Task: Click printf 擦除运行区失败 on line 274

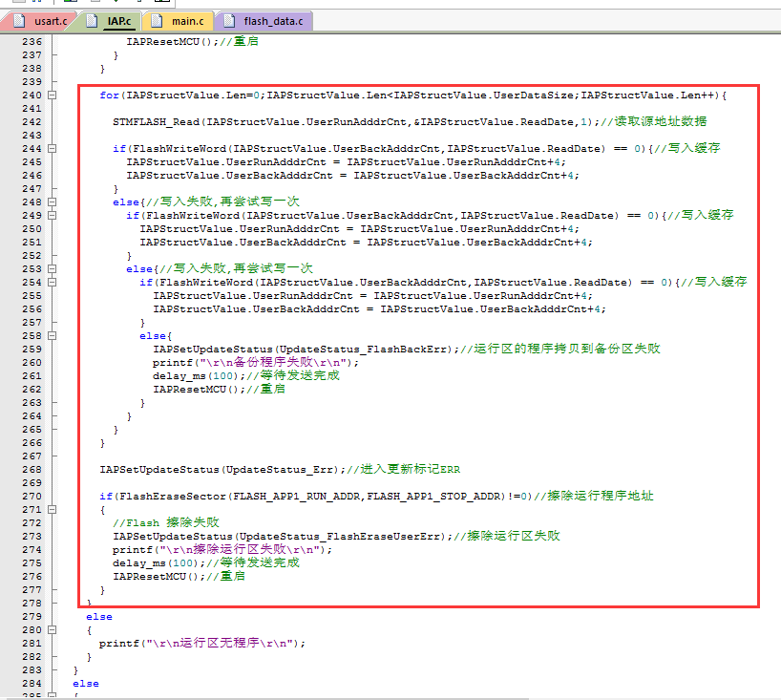Action: tap(222, 549)
